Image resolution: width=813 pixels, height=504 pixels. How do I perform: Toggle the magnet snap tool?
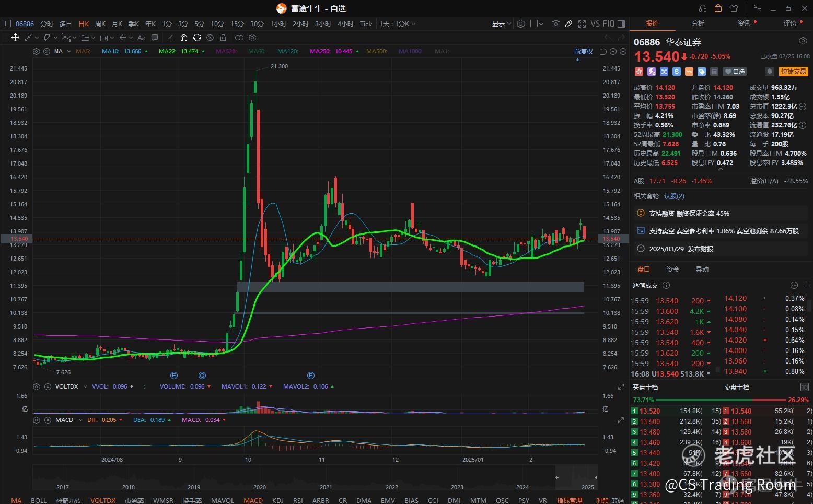coord(183,38)
